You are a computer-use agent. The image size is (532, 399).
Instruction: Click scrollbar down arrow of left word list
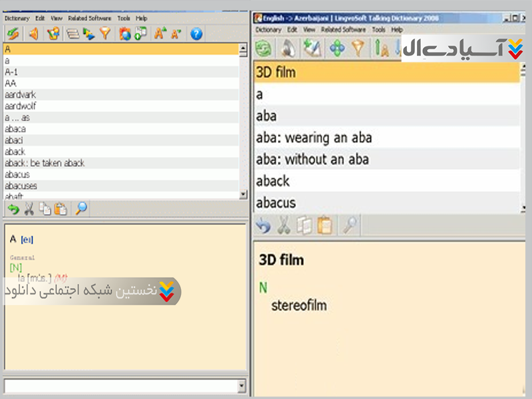(243, 194)
